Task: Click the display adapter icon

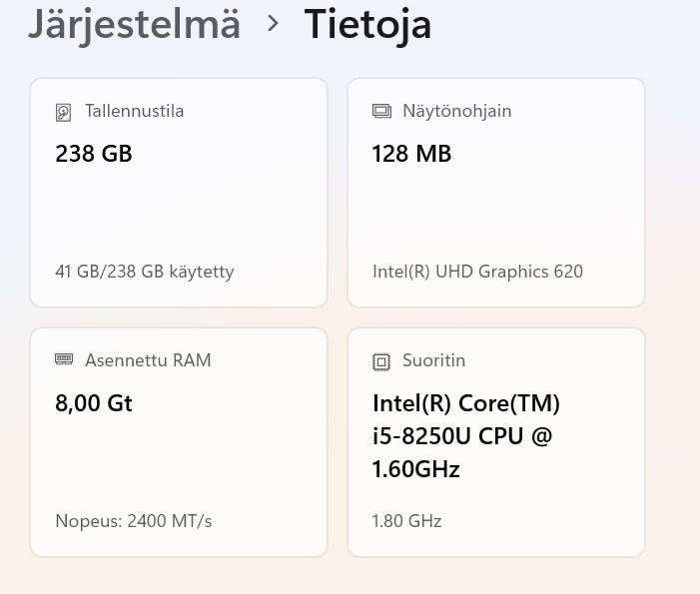Action: (381, 111)
